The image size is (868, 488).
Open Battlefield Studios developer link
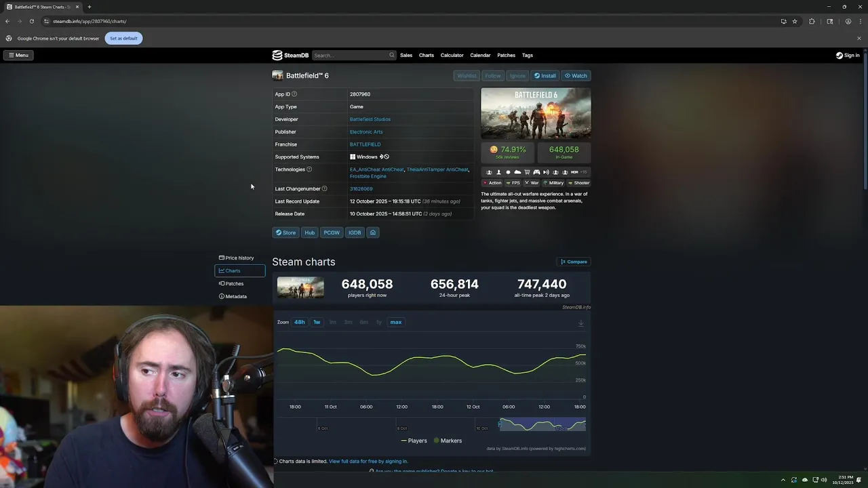(370, 119)
